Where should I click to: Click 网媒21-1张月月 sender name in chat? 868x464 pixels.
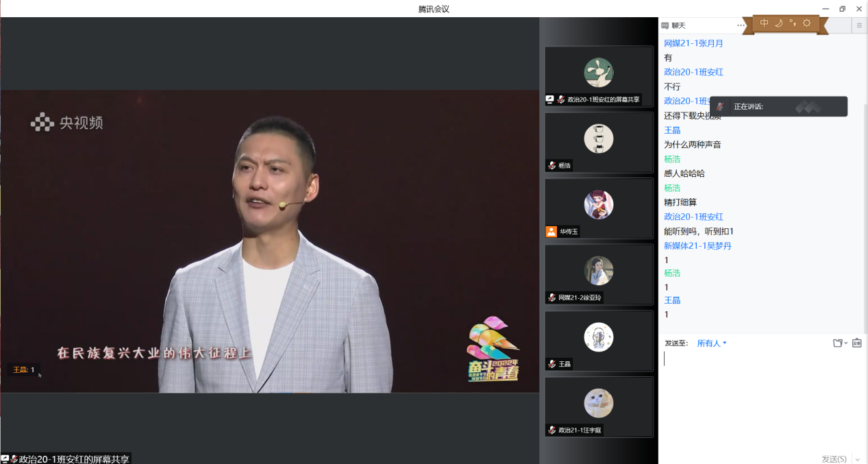click(693, 43)
